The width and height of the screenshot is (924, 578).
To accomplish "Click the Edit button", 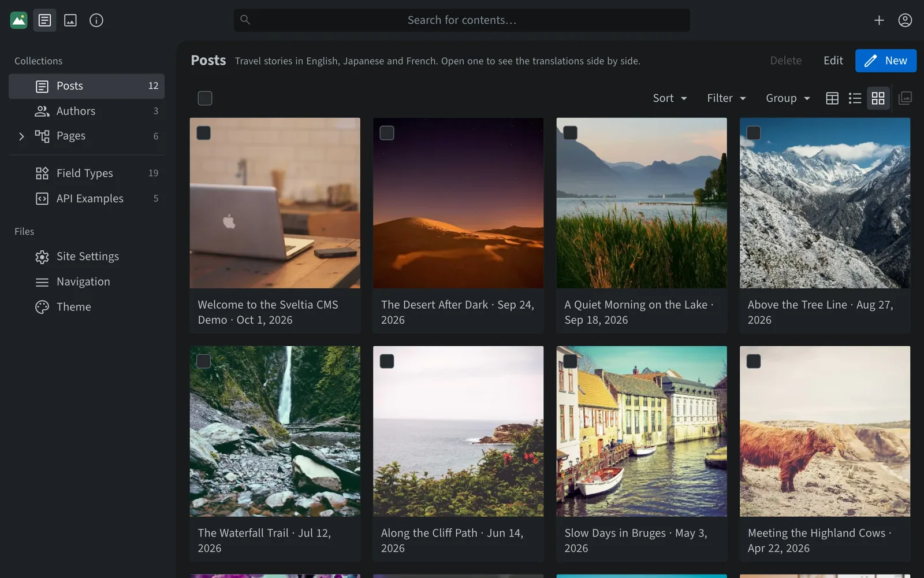I will coord(833,61).
